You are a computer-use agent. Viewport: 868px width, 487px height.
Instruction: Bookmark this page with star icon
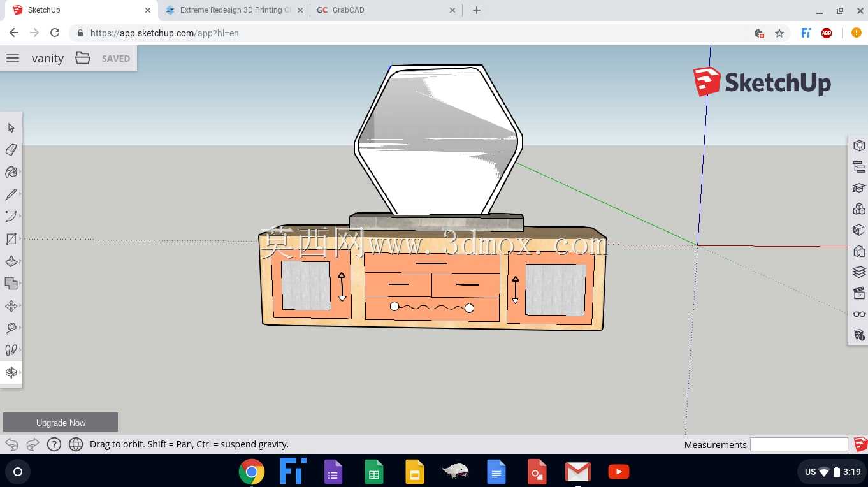779,33
